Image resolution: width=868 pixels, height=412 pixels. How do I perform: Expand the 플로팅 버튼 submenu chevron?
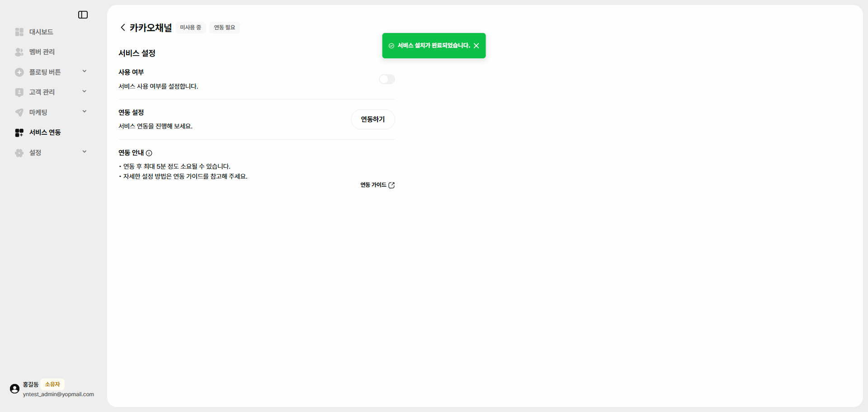point(85,71)
